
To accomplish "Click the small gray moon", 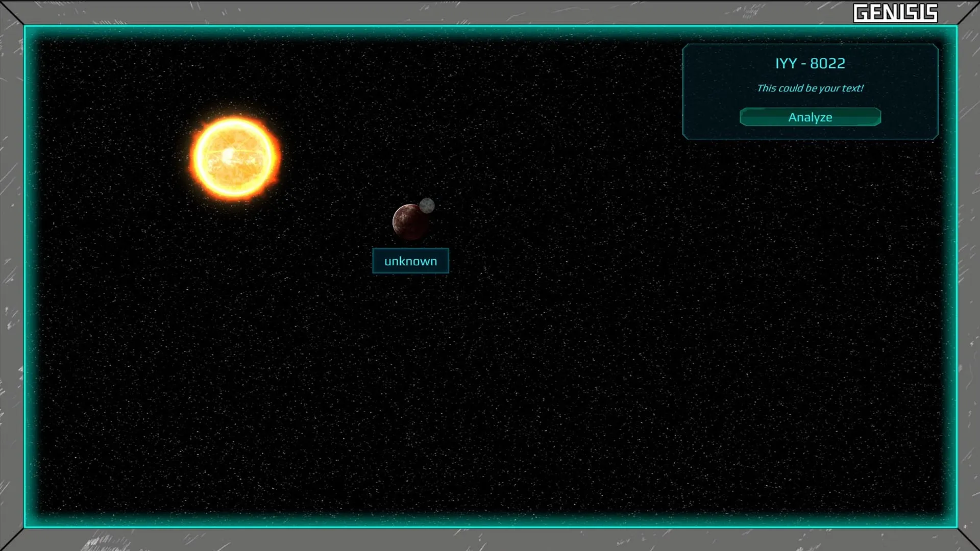I will (427, 206).
